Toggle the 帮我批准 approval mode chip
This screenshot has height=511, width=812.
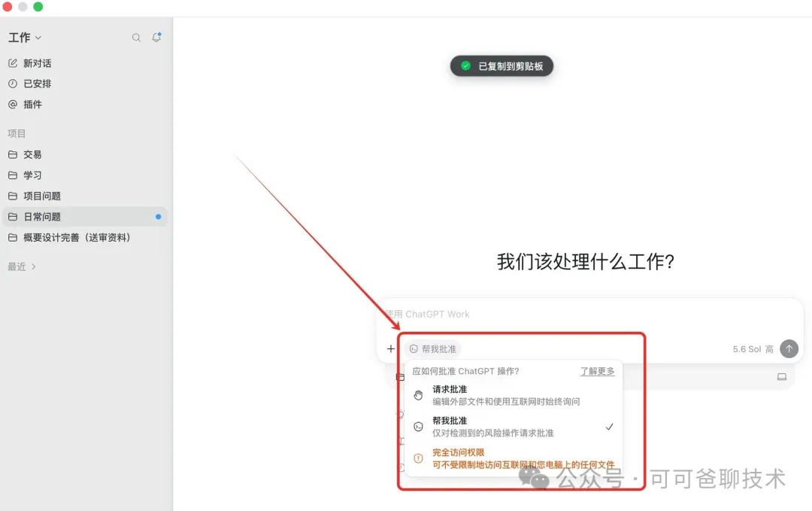(x=433, y=348)
